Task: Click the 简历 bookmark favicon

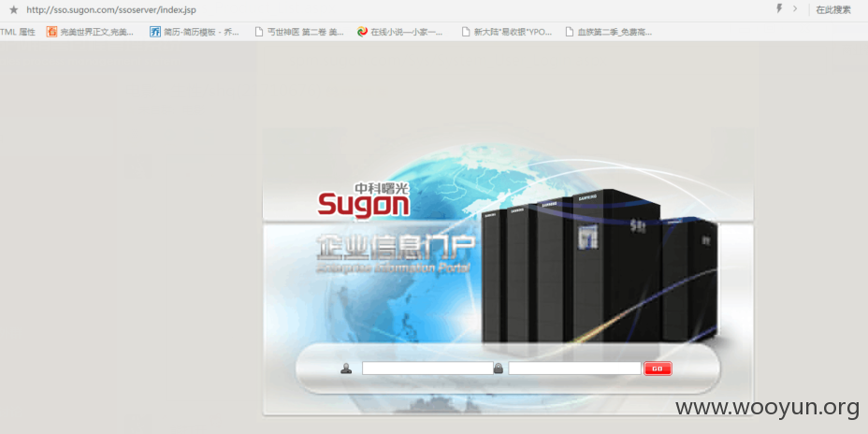Action: point(155,32)
